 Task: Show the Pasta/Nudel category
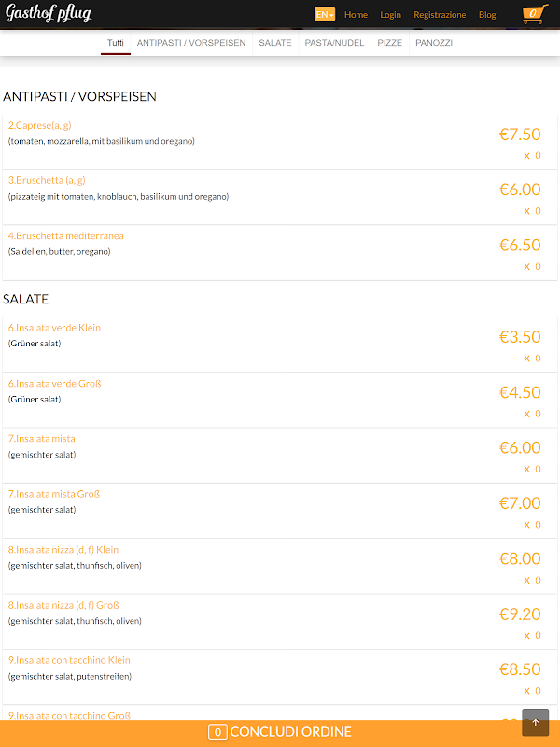point(334,43)
